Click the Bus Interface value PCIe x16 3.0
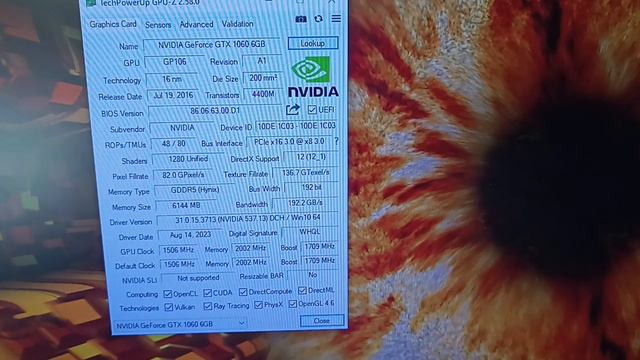 coord(289,142)
